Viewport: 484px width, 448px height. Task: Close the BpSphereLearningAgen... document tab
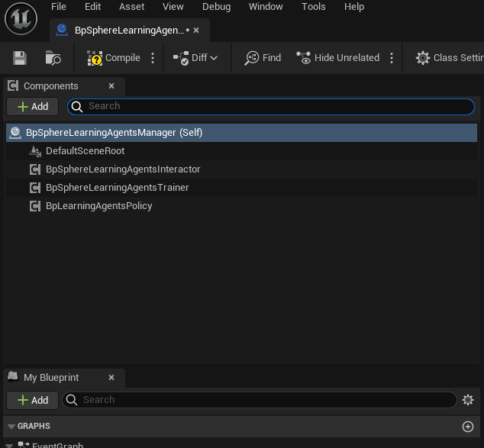click(x=196, y=31)
